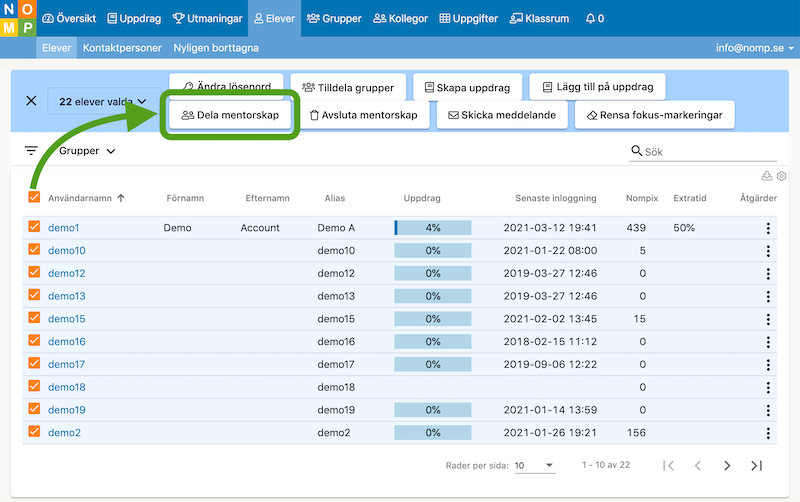Expand the '22 elever valda' dropdown
This screenshot has height=502, width=800.
click(x=103, y=101)
